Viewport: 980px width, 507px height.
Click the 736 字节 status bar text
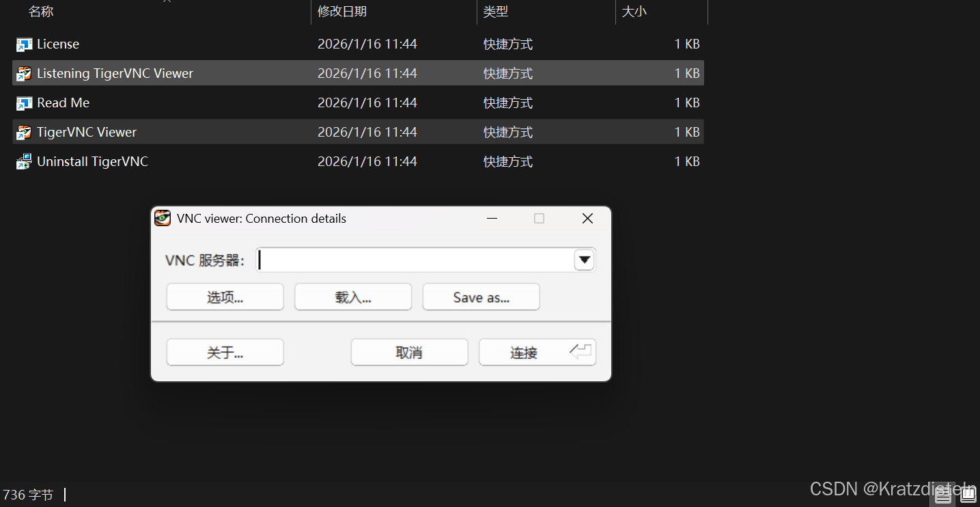28,495
